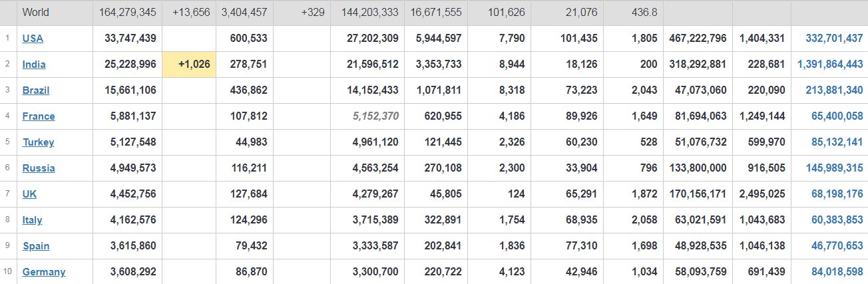Open the India country link

click(34, 65)
